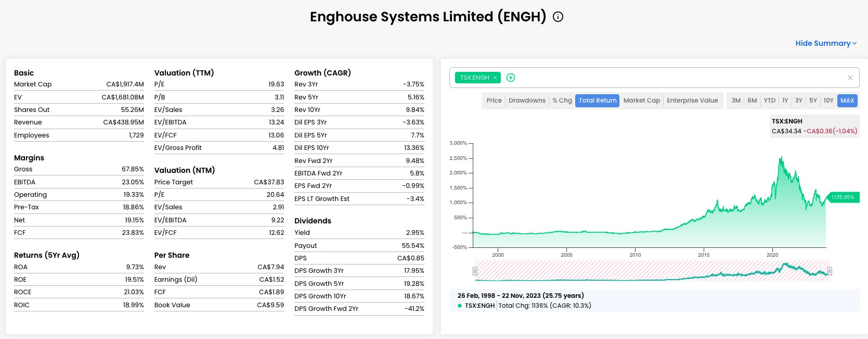Select the % Chg chart tab

click(x=562, y=101)
